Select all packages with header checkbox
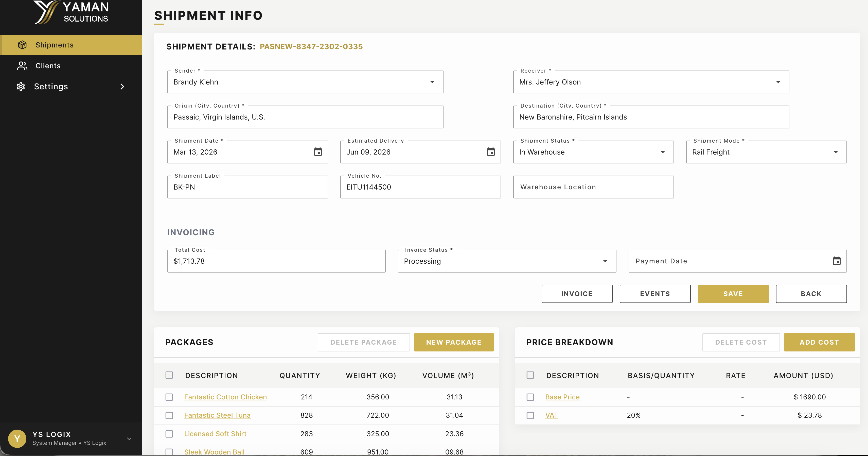 point(169,375)
